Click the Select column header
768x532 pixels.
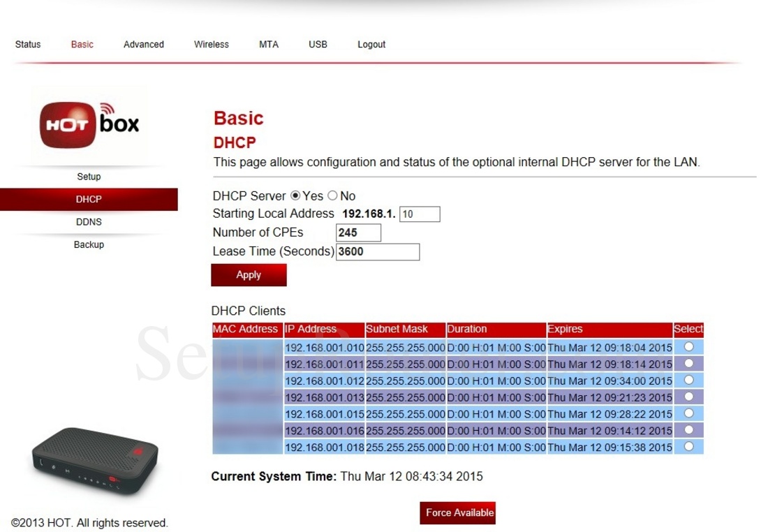[688, 330]
